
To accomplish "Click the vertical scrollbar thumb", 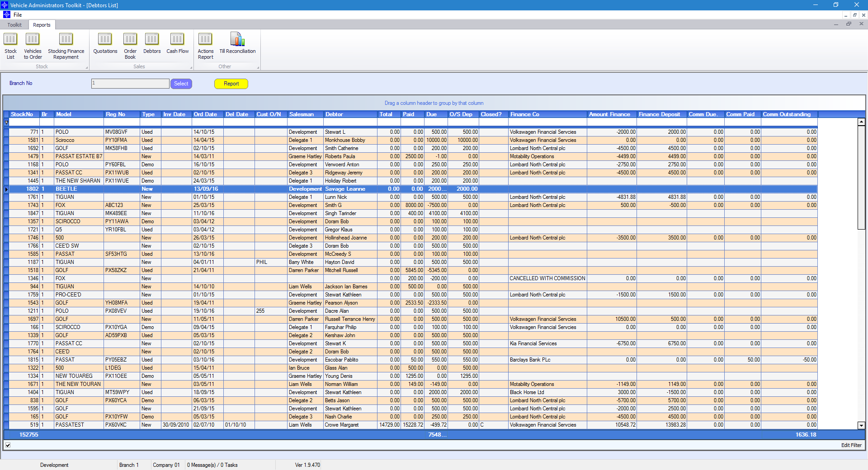I will point(861,178).
